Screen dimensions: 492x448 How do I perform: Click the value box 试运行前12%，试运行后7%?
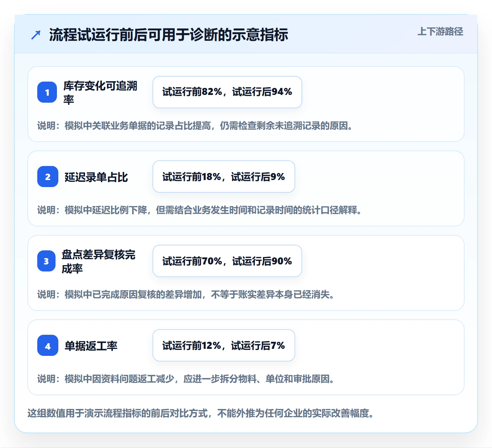pos(224,345)
